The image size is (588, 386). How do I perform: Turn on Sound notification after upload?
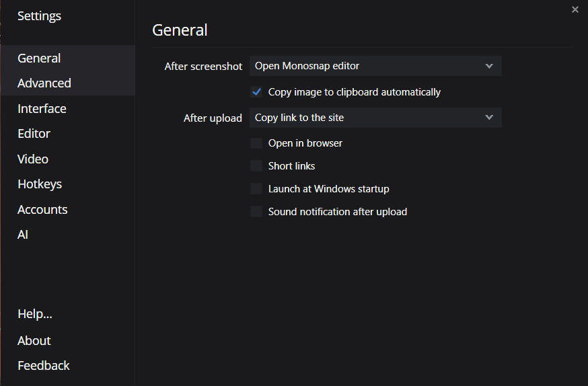(256, 211)
